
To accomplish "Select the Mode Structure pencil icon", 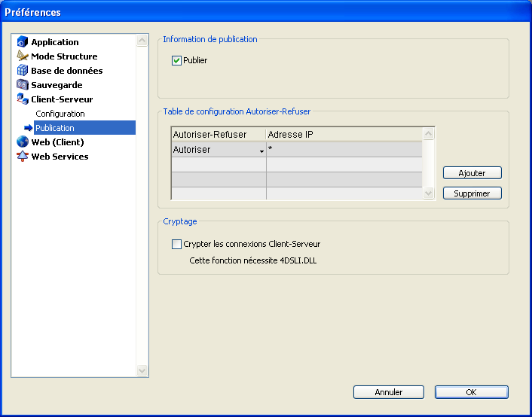I will 22,56.
